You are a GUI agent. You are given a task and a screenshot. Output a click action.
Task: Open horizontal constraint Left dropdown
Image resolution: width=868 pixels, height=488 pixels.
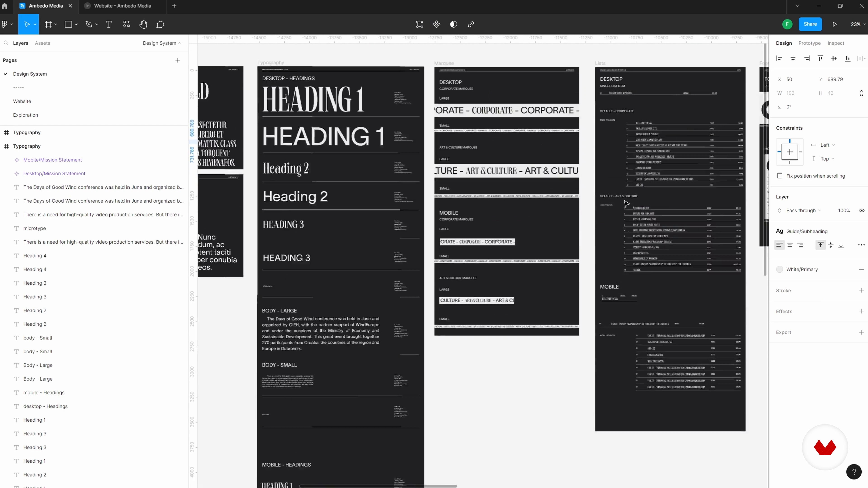[x=828, y=145]
